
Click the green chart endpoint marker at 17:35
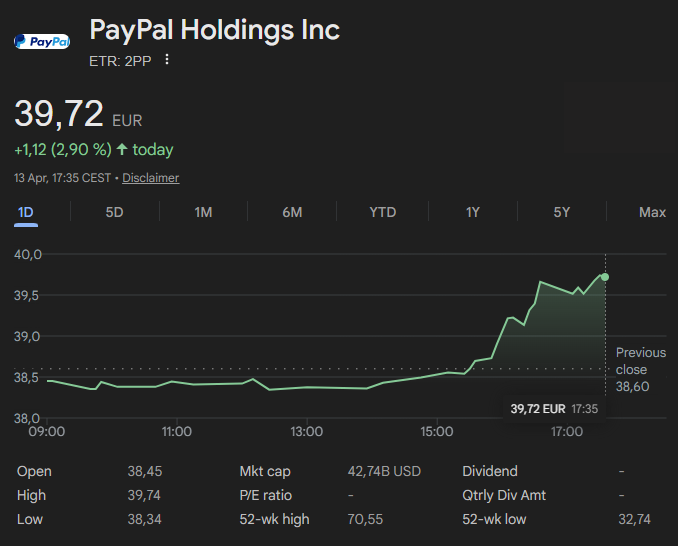point(605,277)
